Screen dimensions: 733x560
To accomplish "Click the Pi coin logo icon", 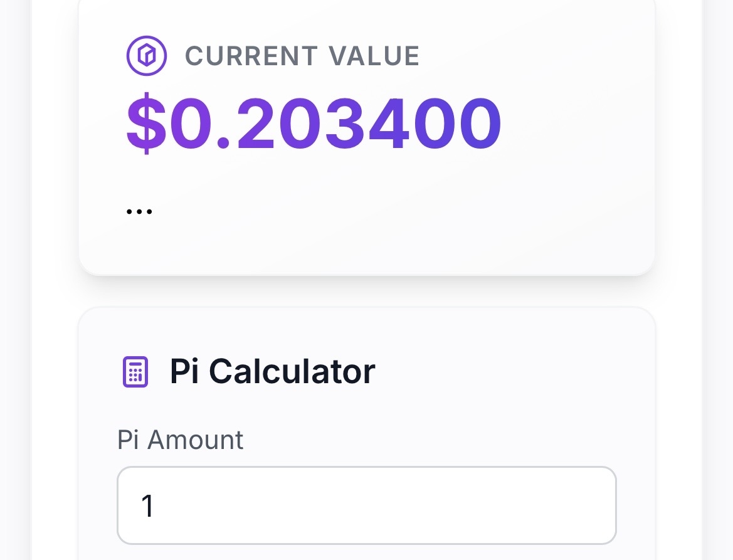I will (x=146, y=55).
